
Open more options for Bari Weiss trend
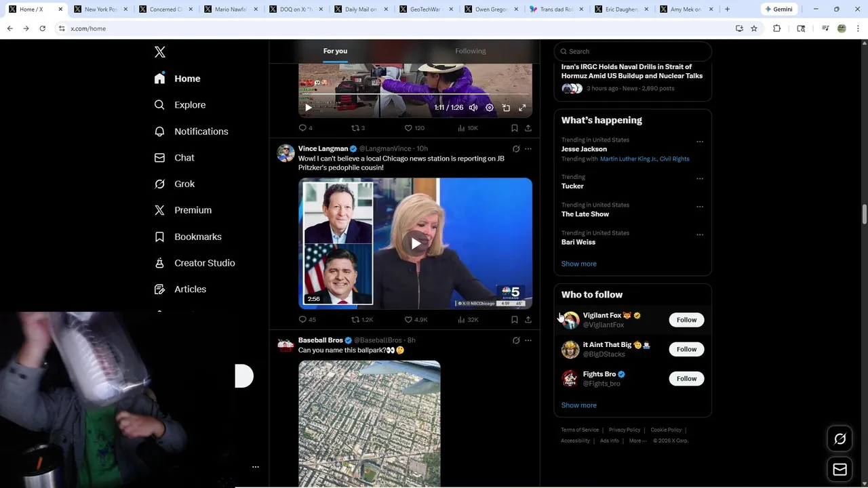(x=700, y=235)
